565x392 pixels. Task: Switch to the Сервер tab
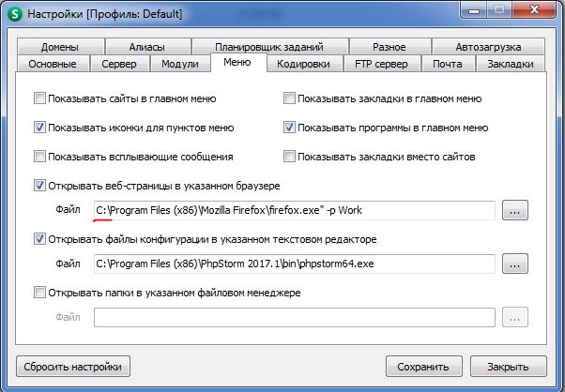point(119,64)
